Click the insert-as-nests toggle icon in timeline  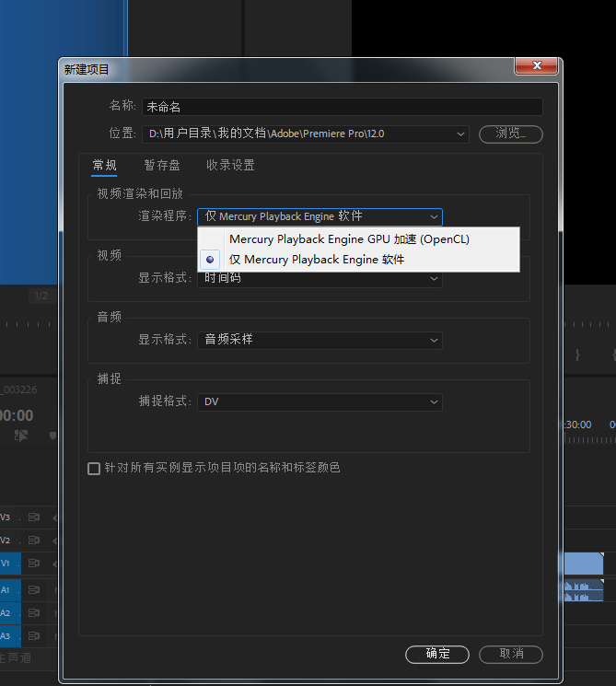20,436
